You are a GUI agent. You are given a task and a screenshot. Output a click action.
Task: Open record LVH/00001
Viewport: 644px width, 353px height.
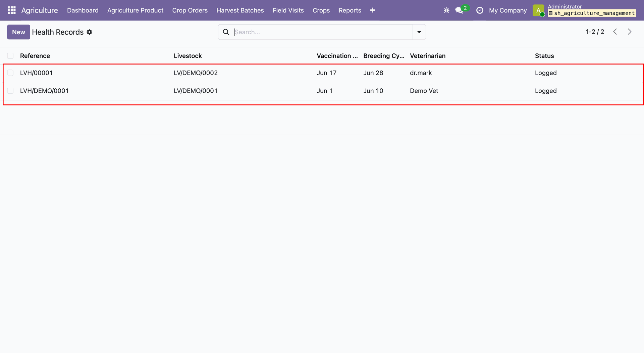pyautogui.click(x=37, y=73)
